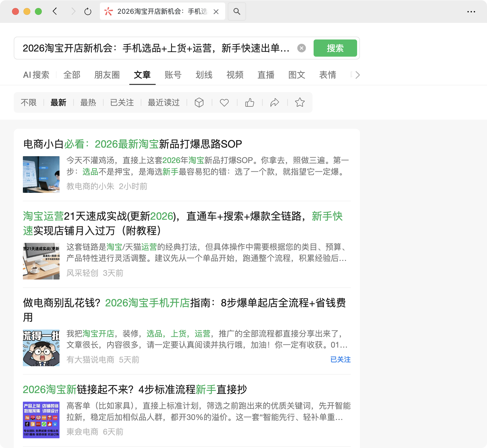Reload the page with refresh icon
The image size is (487, 448).
pos(88,11)
